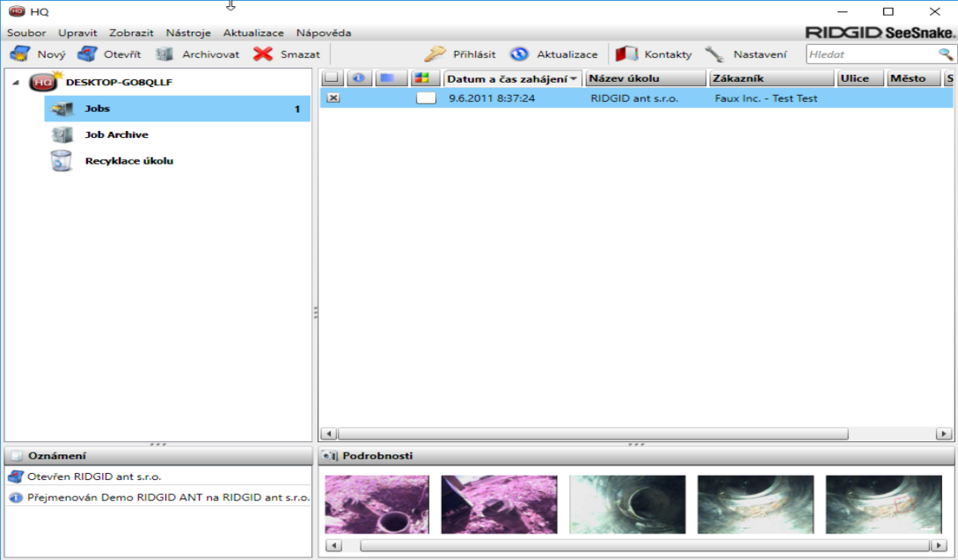This screenshot has height=560, width=958.
Task: Sort by the colored squares column header
Action: [x=425, y=78]
